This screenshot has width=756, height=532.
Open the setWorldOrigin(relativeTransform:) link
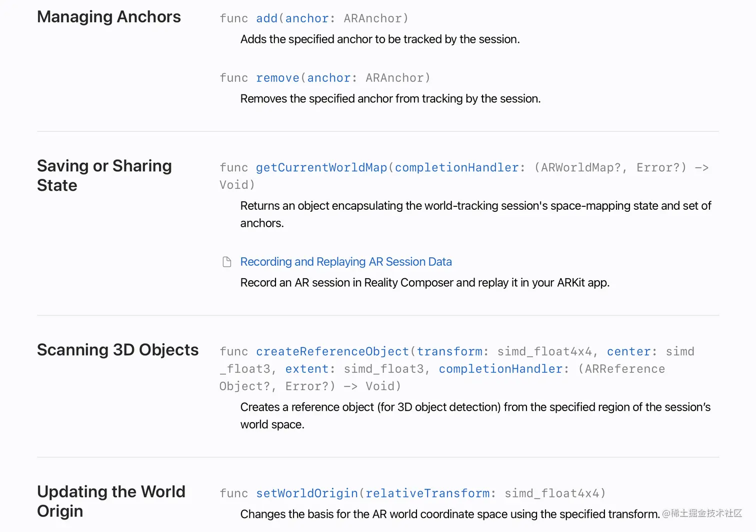click(372, 494)
